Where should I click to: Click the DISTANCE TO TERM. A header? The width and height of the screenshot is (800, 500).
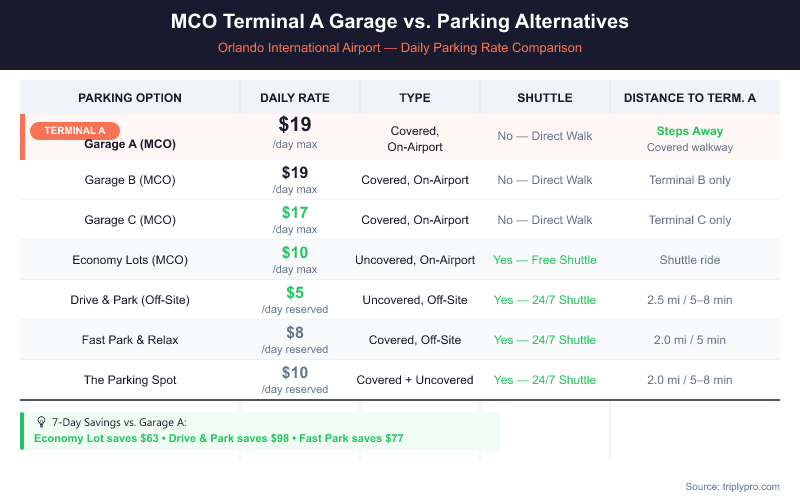pos(690,97)
